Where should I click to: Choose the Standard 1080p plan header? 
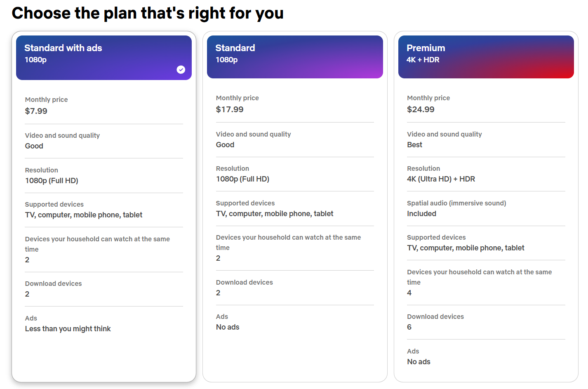(x=294, y=57)
